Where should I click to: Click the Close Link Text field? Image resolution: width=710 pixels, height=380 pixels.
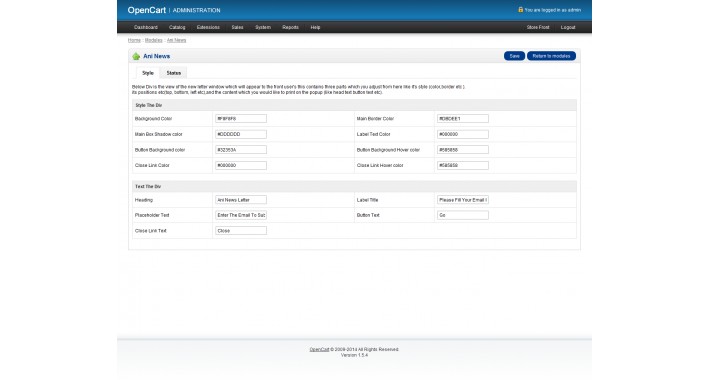(x=241, y=231)
